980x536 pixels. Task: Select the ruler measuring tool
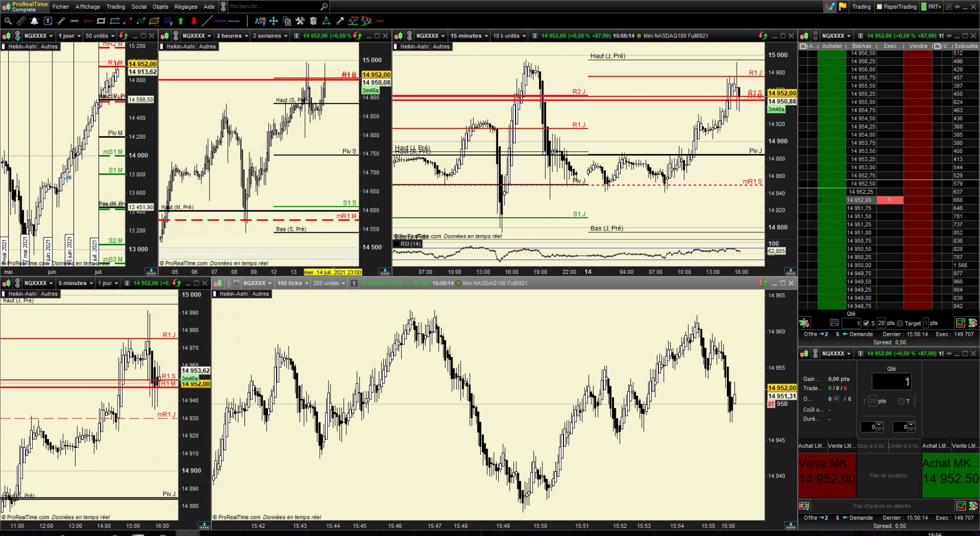pyautogui.click(x=21, y=21)
